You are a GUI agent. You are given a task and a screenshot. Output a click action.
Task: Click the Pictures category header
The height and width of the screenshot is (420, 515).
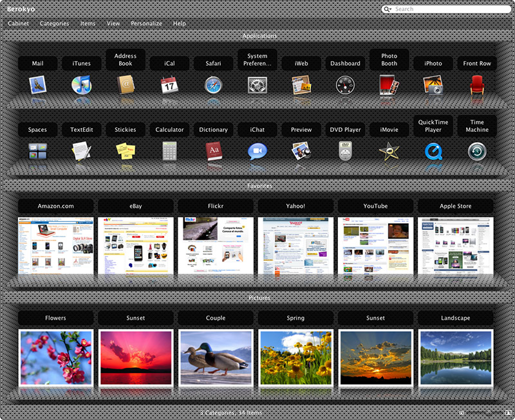pyautogui.click(x=259, y=298)
